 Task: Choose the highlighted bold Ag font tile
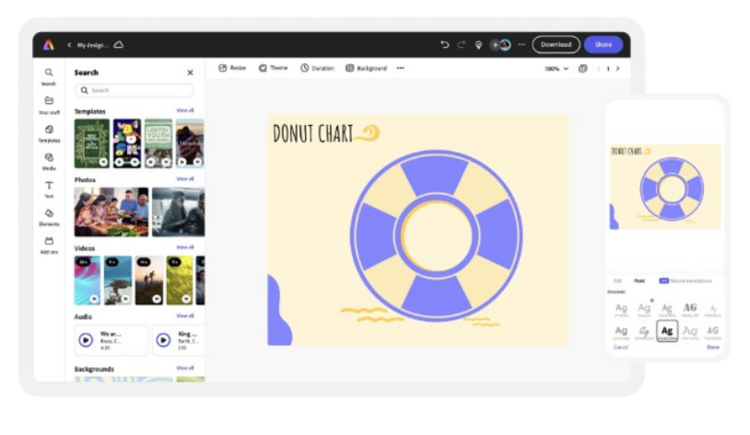[x=667, y=331]
